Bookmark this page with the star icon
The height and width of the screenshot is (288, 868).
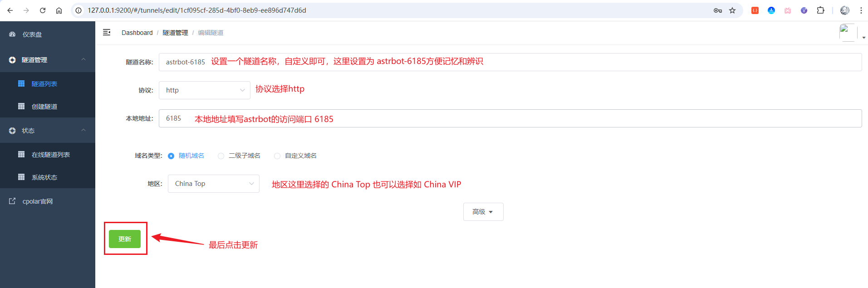[732, 10]
